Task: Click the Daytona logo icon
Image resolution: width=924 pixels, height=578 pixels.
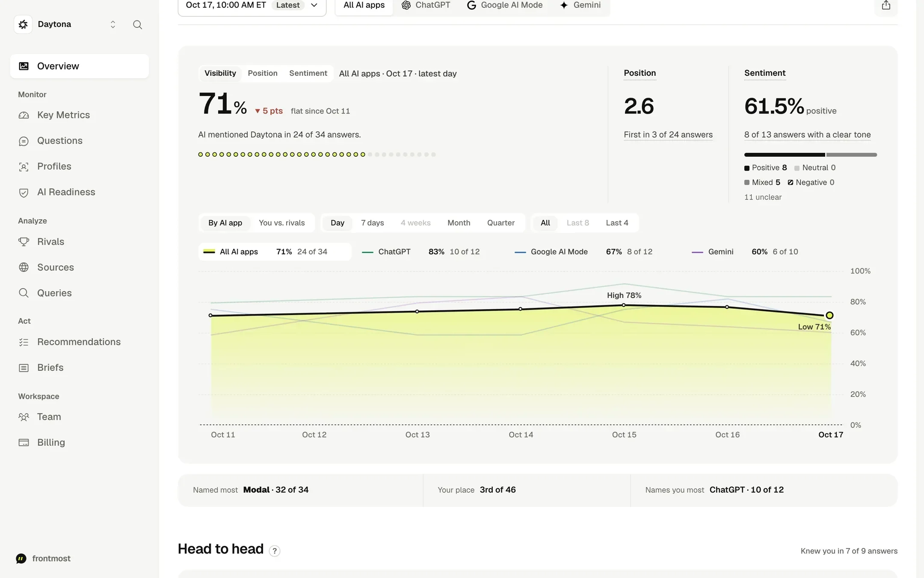Action: [x=23, y=24]
